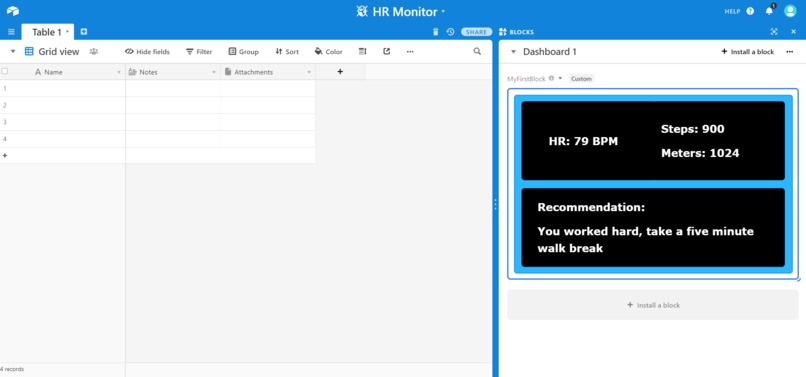
Task: Click the HR: 79 BPM reading
Action: pyautogui.click(x=583, y=141)
